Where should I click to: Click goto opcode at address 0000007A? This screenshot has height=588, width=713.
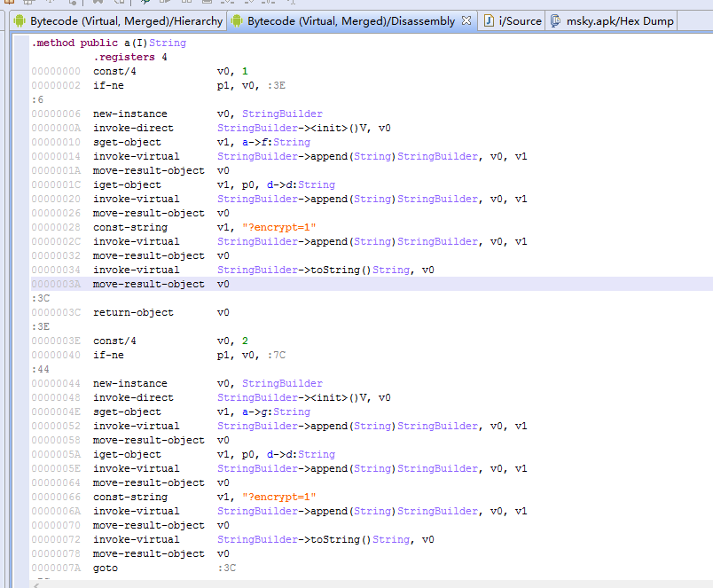pyautogui.click(x=106, y=568)
